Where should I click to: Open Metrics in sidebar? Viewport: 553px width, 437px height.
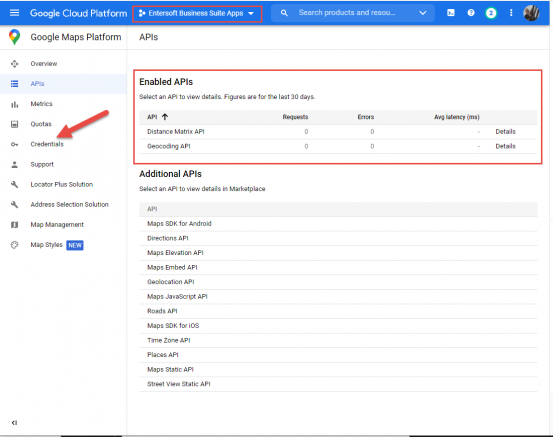[41, 104]
